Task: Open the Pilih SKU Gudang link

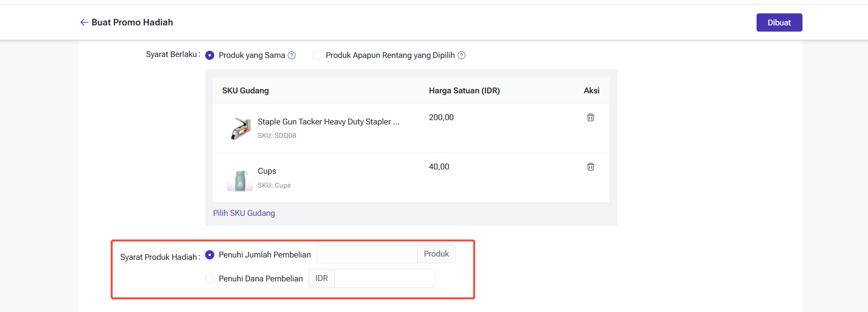Action: (x=244, y=213)
